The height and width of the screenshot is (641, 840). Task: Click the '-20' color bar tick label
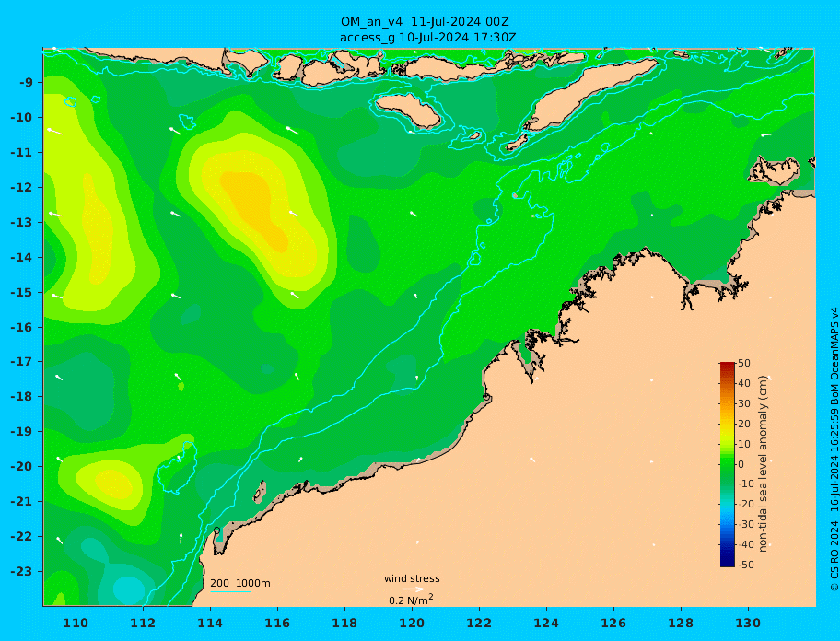[745, 504]
